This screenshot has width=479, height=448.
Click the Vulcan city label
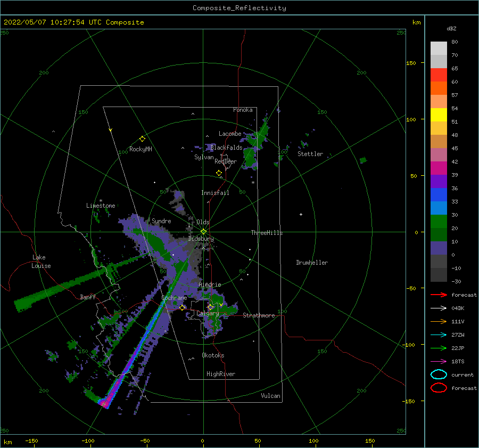[270, 396]
